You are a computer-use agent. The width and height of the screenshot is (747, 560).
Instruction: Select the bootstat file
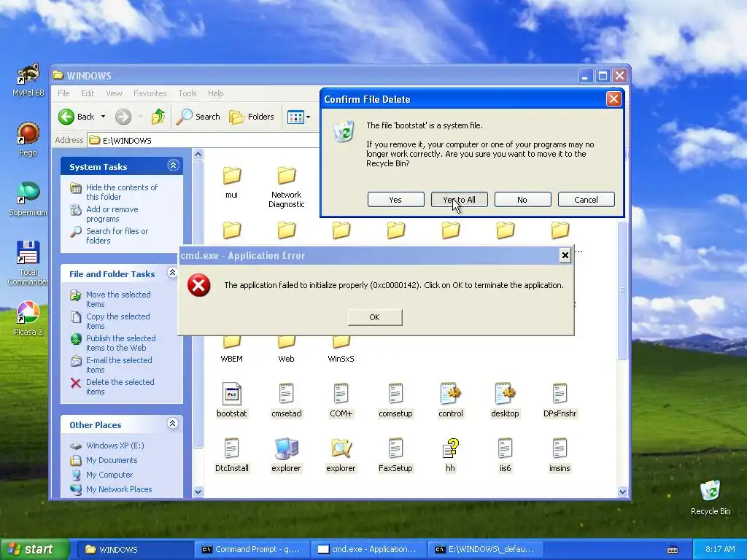[x=231, y=400]
